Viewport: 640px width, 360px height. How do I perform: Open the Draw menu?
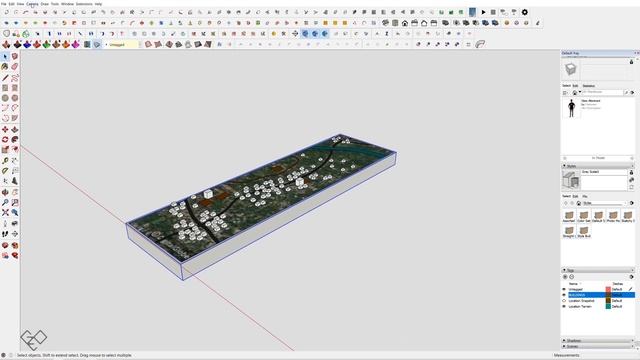tap(44, 4)
